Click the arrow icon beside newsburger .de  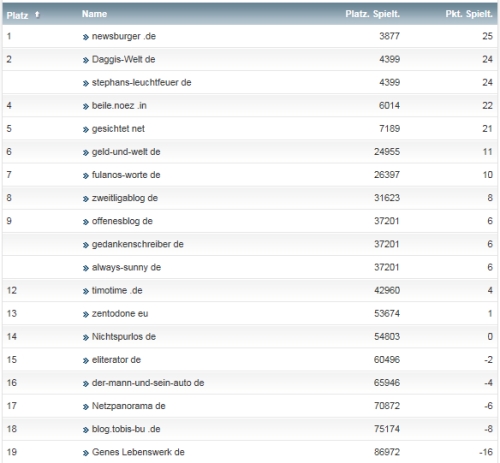click(86, 37)
